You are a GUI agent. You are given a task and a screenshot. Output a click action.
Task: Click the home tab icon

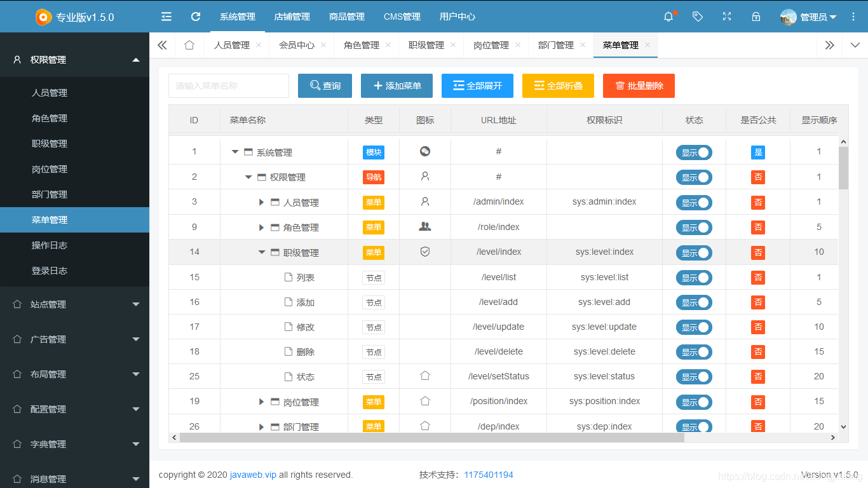tap(189, 45)
